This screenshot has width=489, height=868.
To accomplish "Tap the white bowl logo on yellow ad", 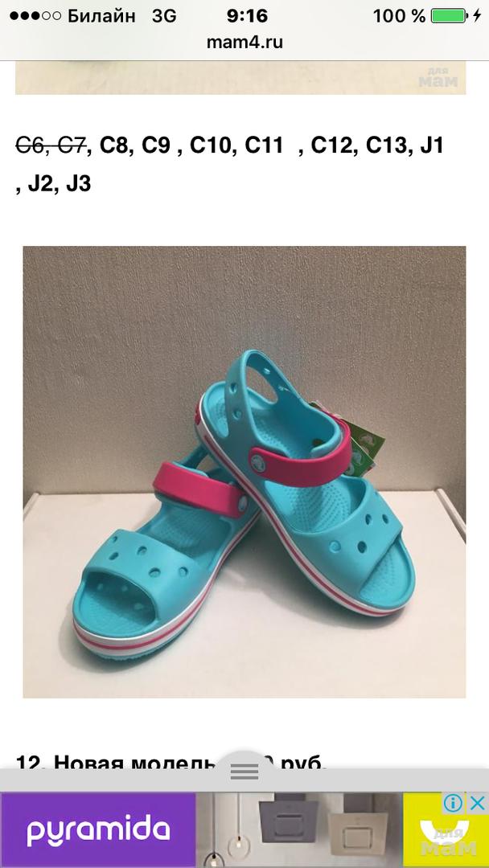I will (445, 830).
